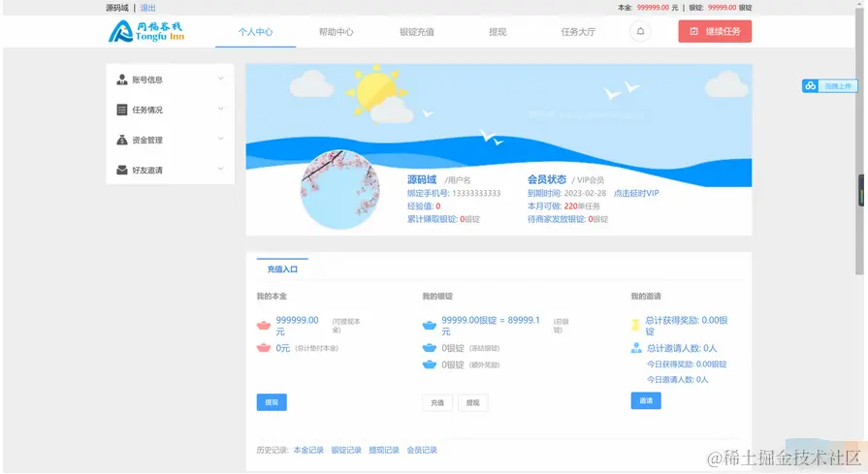Open the notification bell
868x474 pixels.
coord(640,32)
